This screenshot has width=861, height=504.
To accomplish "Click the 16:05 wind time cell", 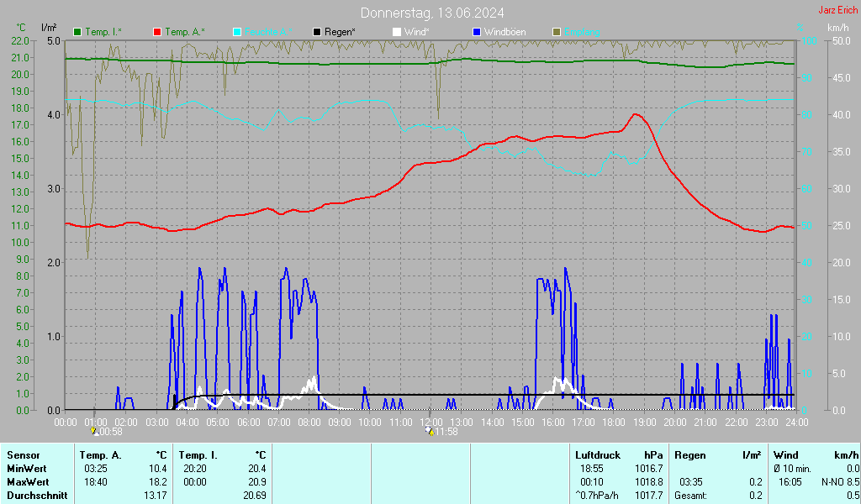I will click(790, 482).
